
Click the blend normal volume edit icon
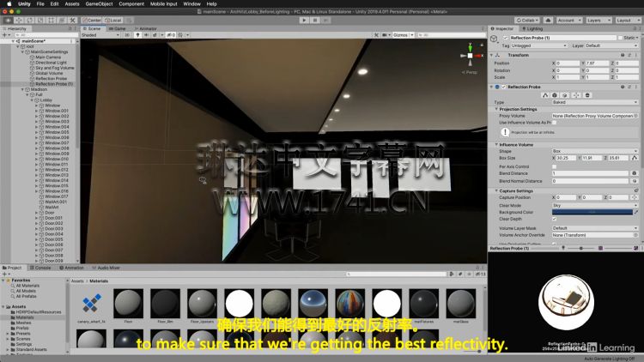click(x=564, y=95)
